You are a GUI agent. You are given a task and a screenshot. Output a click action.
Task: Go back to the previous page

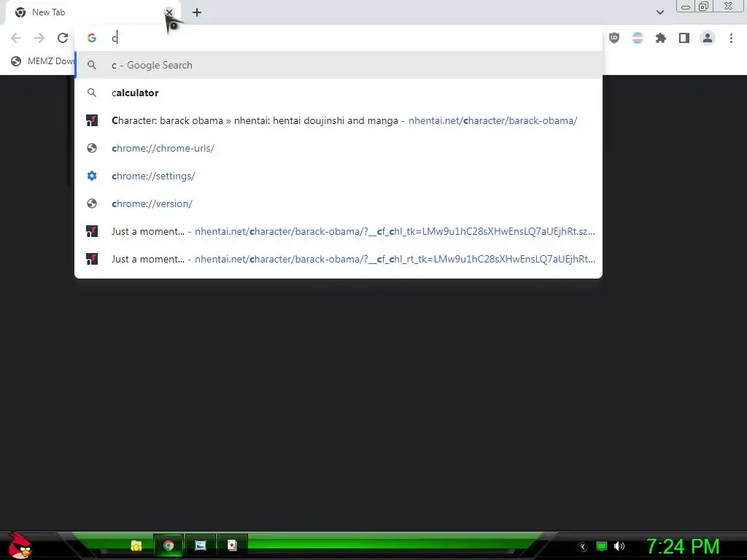(x=16, y=38)
